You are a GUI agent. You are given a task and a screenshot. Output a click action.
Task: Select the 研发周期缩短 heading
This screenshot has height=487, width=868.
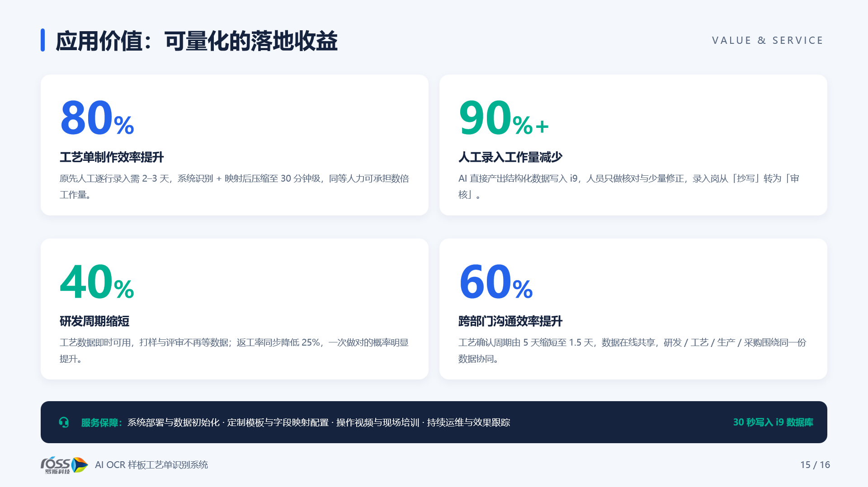(x=94, y=321)
